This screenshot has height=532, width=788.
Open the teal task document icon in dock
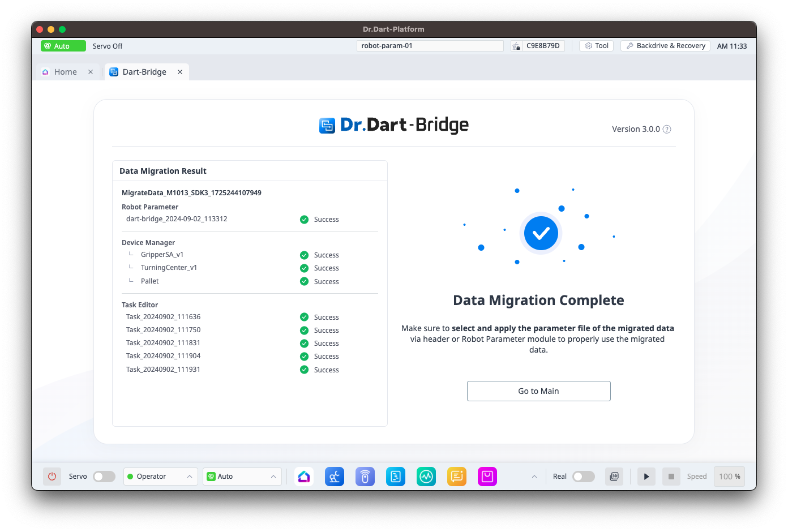(x=396, y=477)
